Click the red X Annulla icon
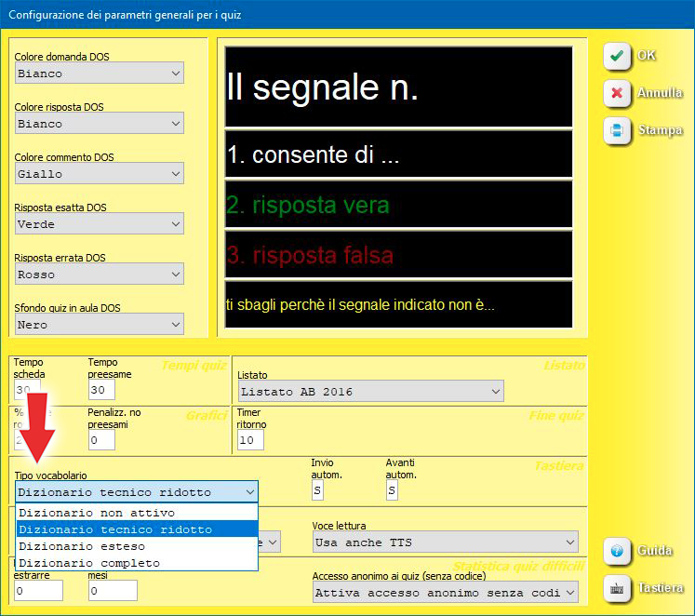The height and width of the screenshot is (616, 695). pyautogui.click(x=616, y=93)
